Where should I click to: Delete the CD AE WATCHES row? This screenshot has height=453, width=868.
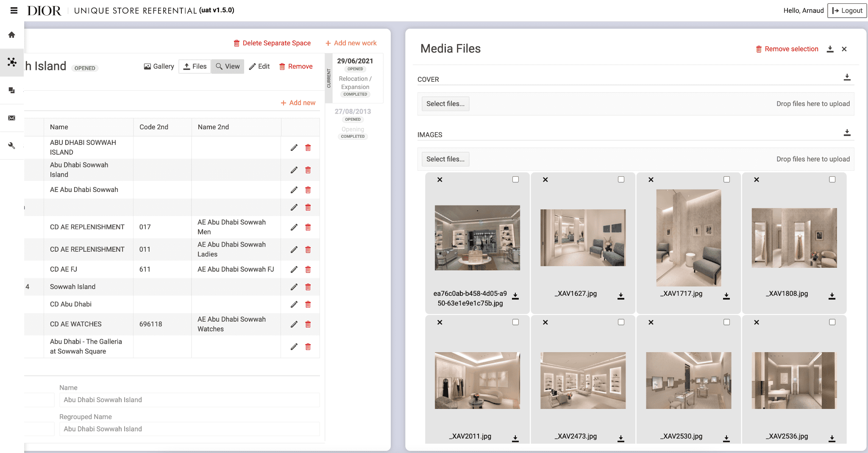click(308, 324)
